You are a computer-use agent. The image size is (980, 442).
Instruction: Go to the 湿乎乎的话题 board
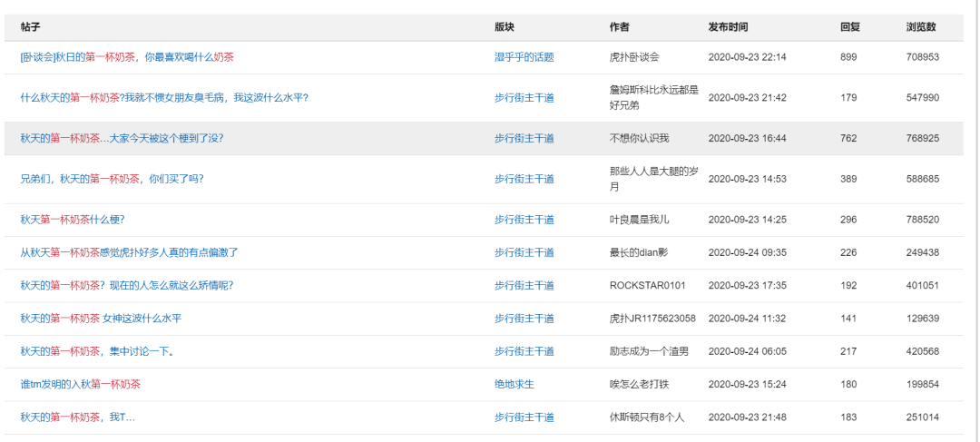[x=524, y=57]
